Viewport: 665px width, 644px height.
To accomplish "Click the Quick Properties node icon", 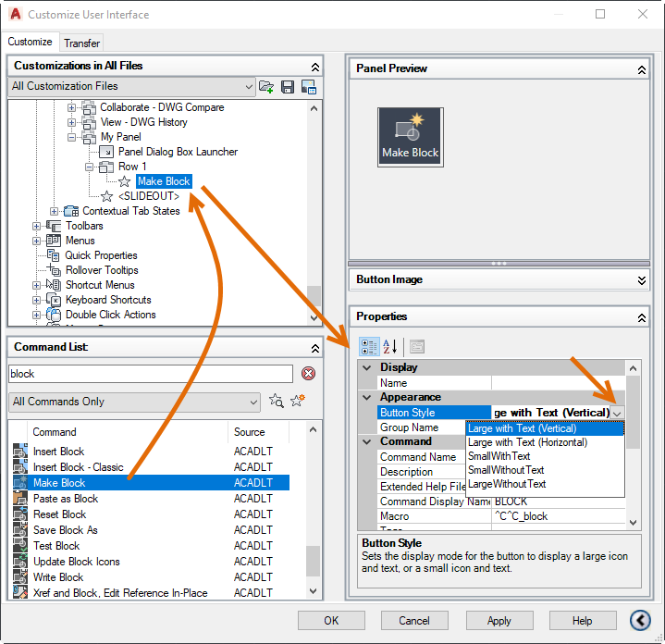I will (54, 255).
